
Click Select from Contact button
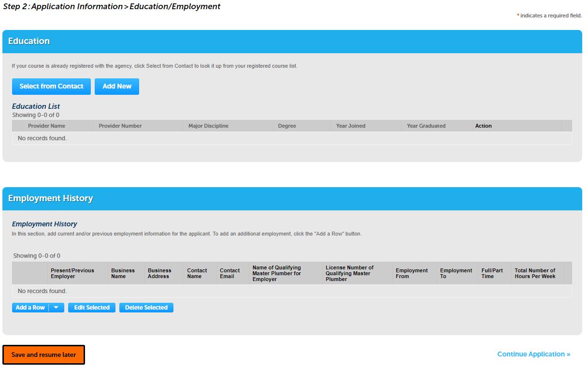point(51,87)
